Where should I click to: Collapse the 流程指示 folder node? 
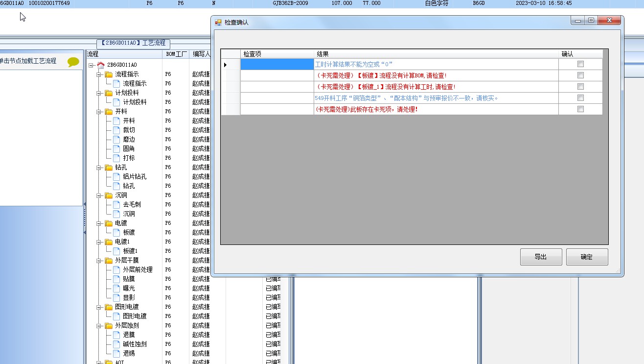click(x=99, y=74)
